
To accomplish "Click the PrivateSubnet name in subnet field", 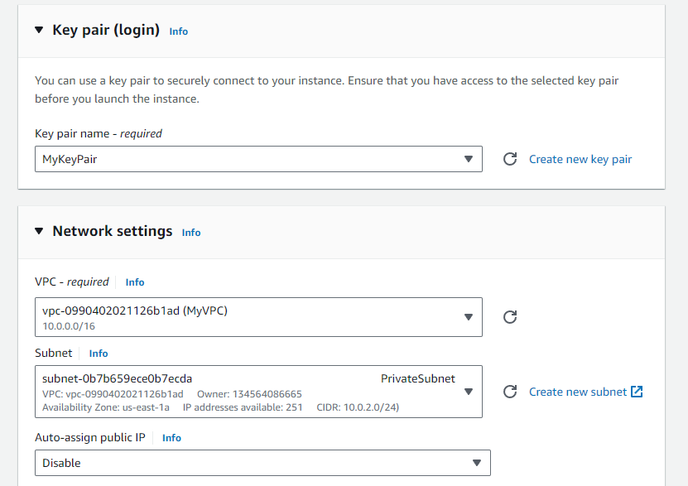I will pos(418,379).
